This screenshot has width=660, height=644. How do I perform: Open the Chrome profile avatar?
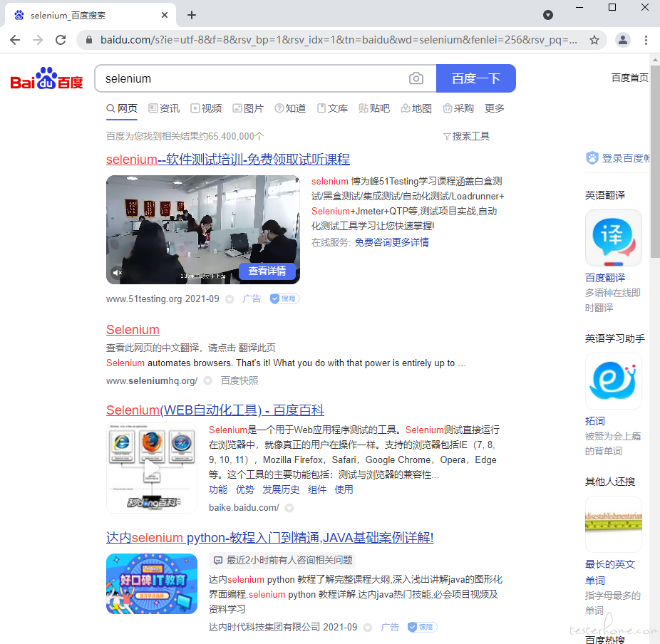622,40
